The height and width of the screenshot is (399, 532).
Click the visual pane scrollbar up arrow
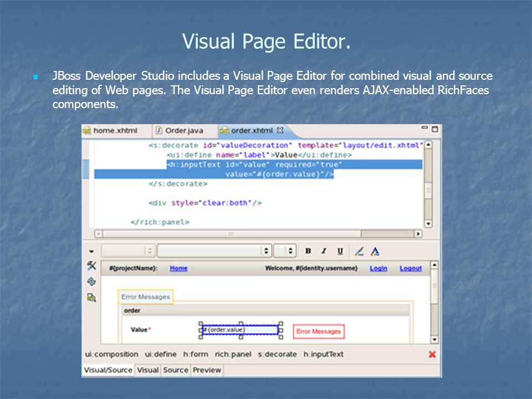[434, 265]
